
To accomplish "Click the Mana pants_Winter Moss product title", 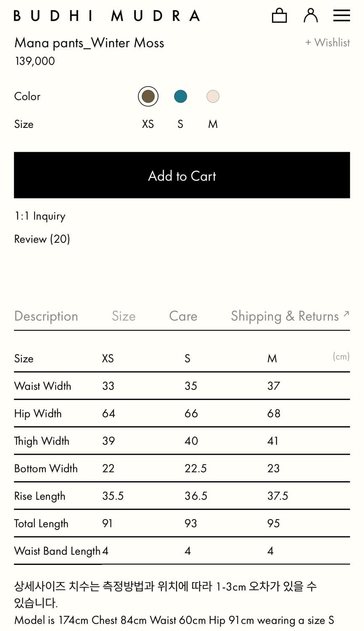I will click(89, 43).
